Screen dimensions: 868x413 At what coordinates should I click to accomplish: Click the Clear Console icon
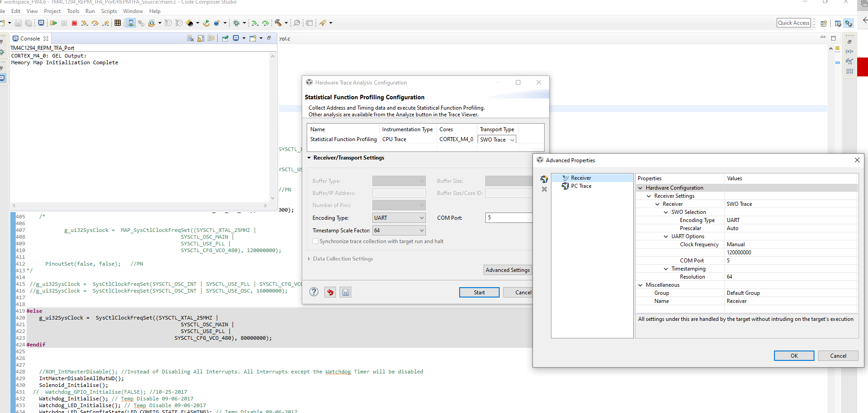click(x=190, y=38)
